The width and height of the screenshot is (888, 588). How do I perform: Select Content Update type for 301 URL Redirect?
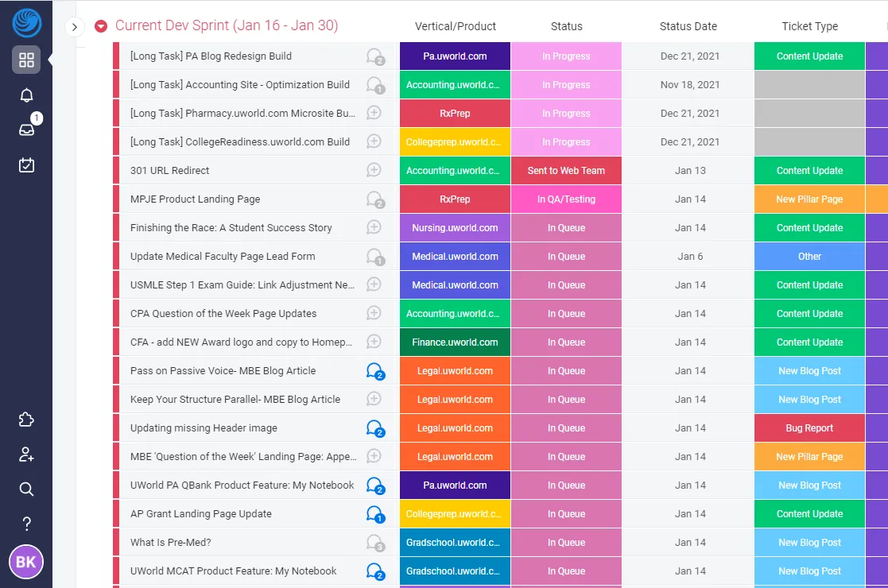click(809, 170)
